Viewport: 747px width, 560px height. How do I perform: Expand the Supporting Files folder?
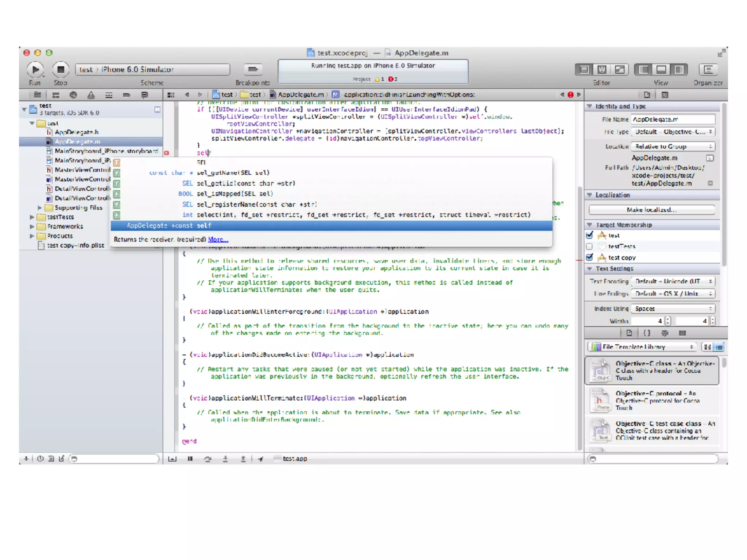pos(39,207)
